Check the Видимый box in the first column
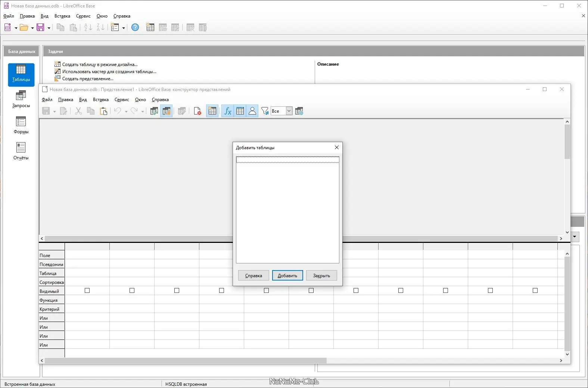This screenshot has height=388, width=588. tap(87, 291)
